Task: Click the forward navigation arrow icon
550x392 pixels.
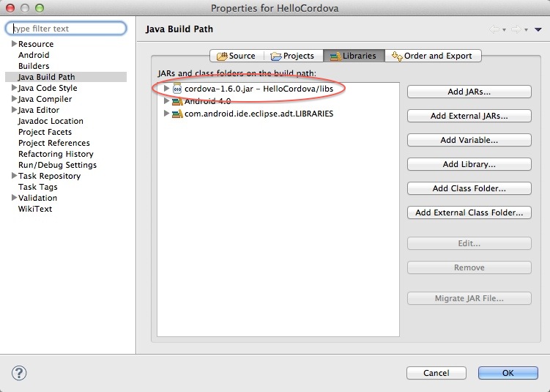Action: [x=517, y=29]
